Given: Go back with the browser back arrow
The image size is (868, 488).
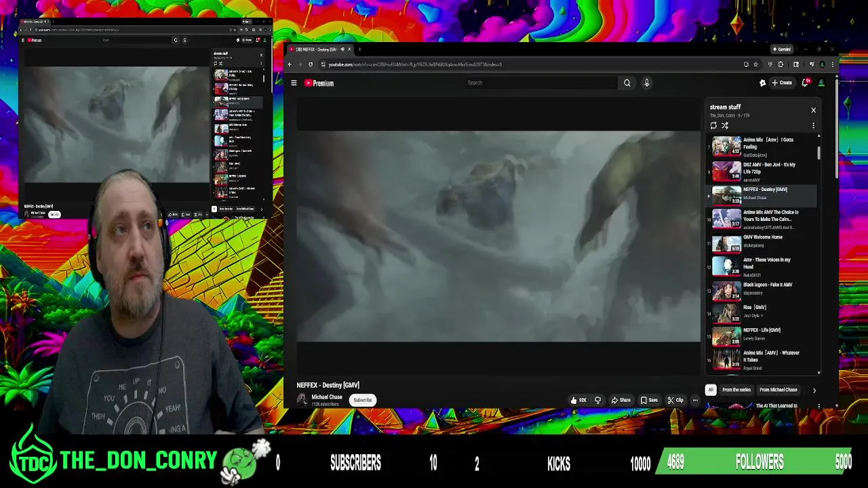Looking at the screenshot, I should [x=290, y=64].
